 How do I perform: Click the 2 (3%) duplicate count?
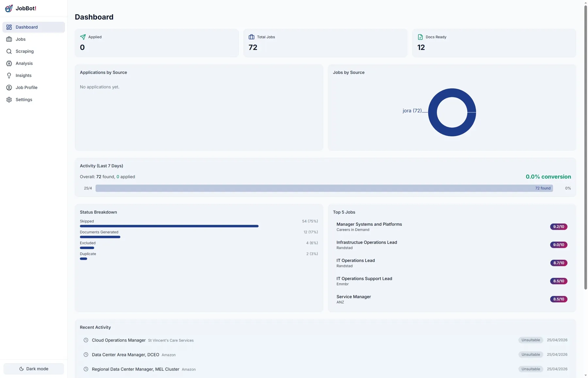(312, 254)
